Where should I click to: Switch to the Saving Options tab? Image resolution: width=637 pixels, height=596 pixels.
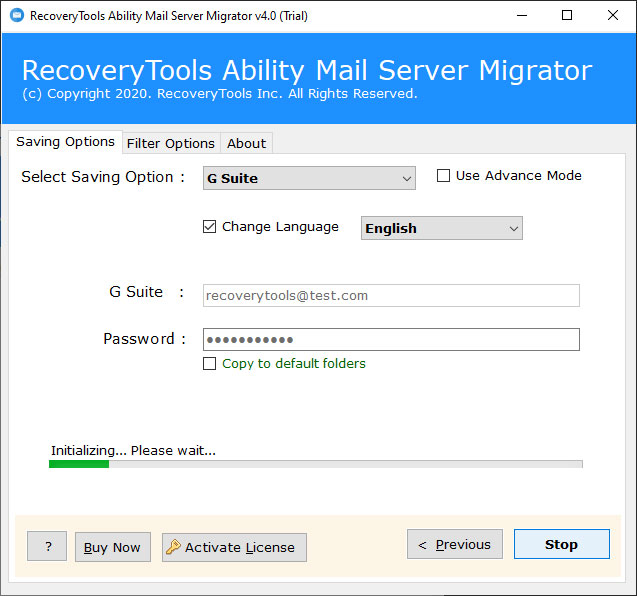click(x=65, y=142)
